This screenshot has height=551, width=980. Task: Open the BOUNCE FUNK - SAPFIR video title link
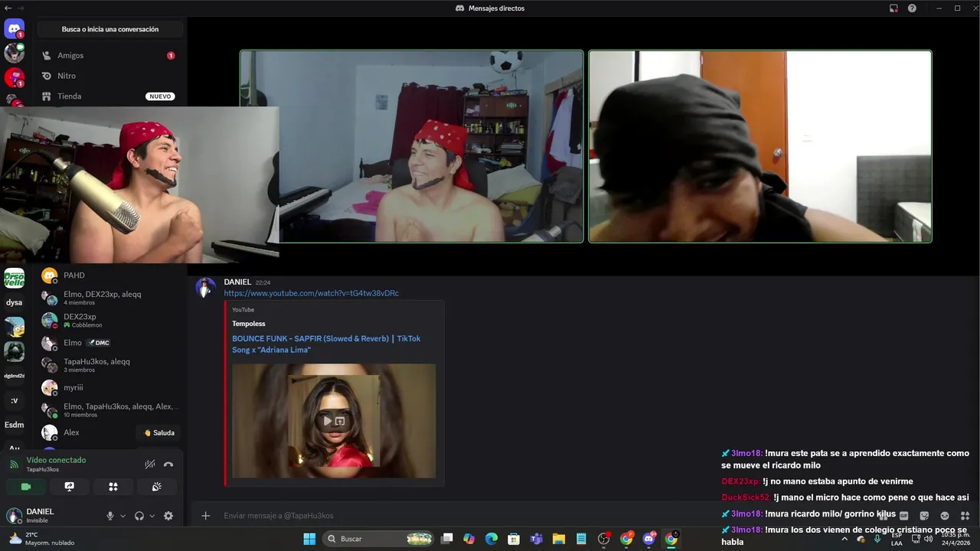pos(326,344)
